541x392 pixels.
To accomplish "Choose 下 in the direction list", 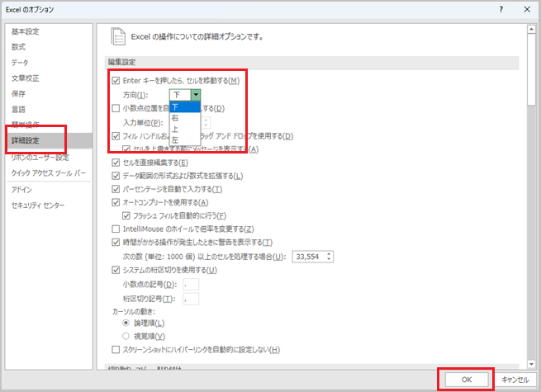I will 185,107.
